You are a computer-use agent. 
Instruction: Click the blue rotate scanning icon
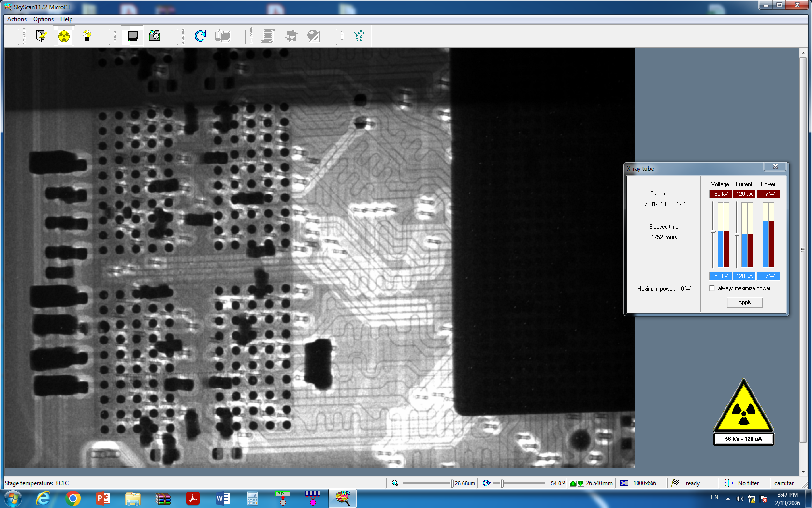tap(200, 36)
